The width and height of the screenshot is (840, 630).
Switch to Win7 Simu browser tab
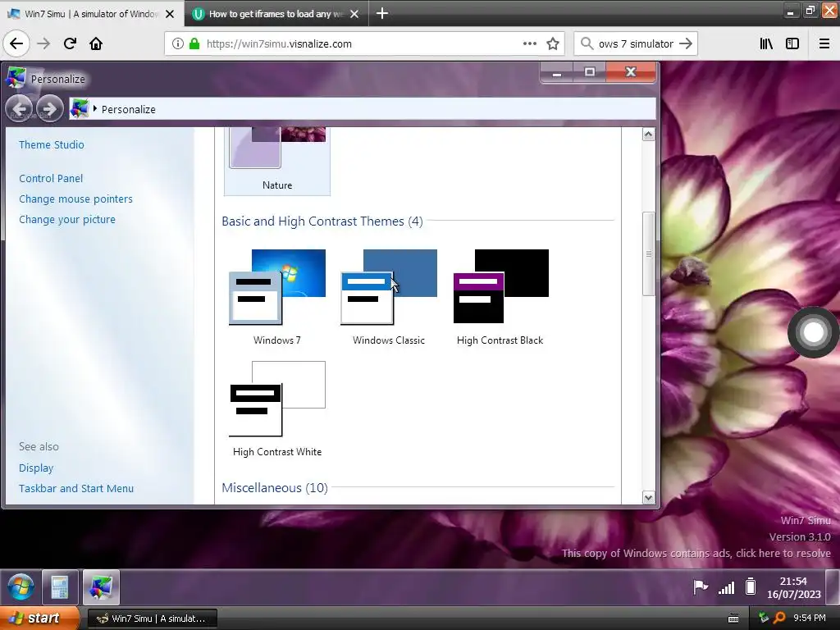[92, 14]
